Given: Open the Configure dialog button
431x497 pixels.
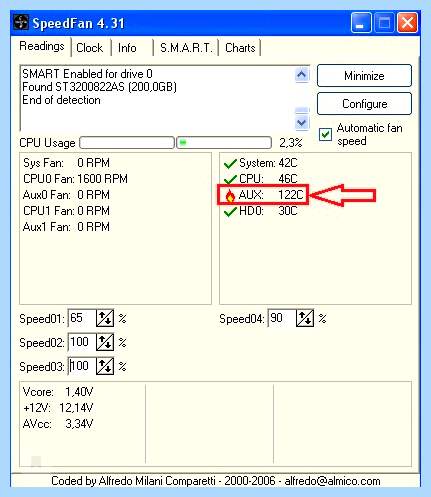Looking at the screenshot, I should click(x=364, y=104).
